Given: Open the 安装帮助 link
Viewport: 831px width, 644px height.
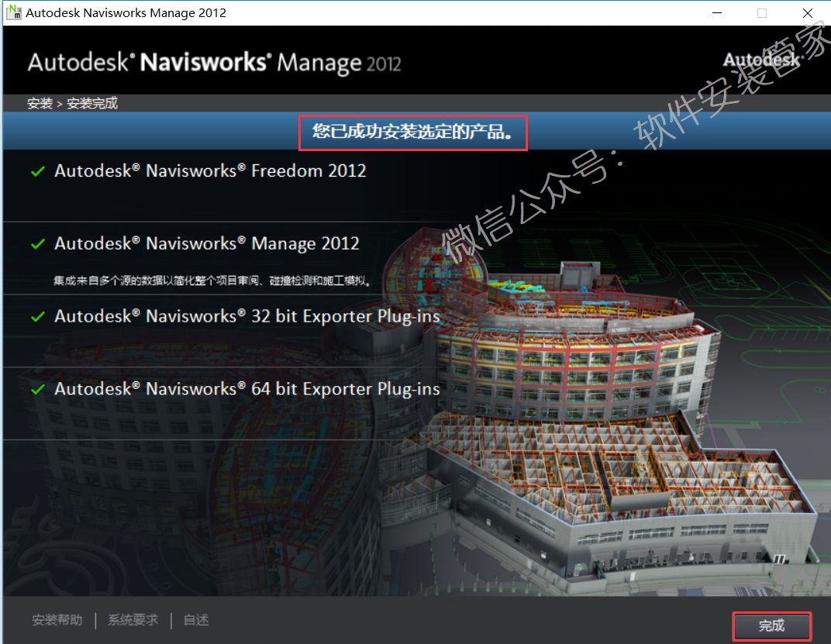Looking at the screenshot, I should 57,620.
